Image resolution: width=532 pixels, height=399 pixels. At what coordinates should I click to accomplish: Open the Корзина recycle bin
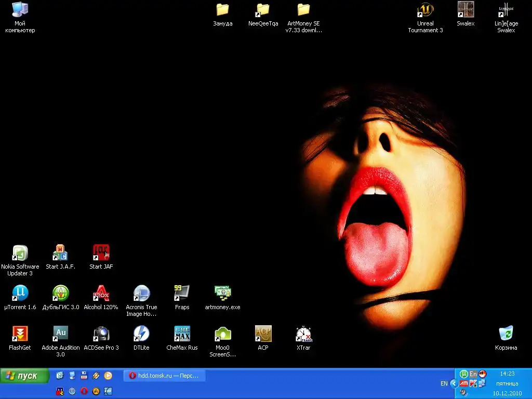[506, 334]
